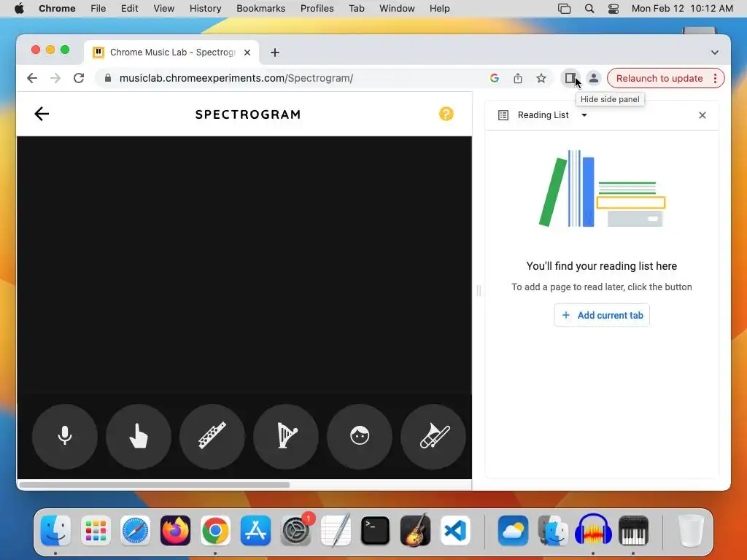Open Control Center in menu bar
747x560 pixels.
614,9
